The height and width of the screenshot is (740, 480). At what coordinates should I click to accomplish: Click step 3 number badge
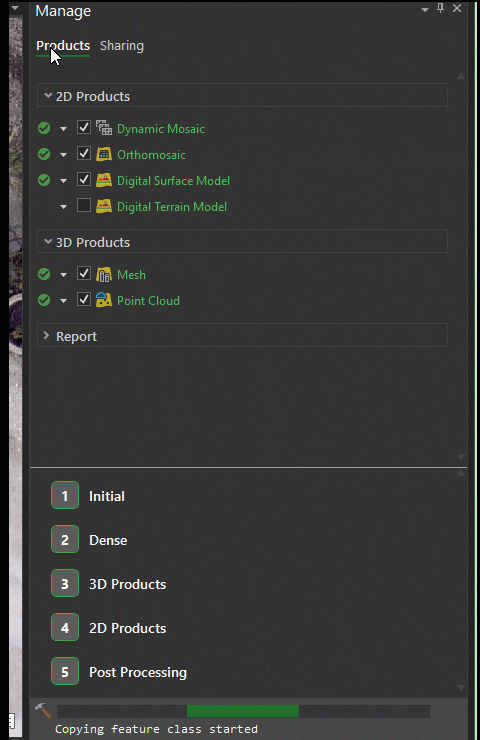[x=65, y=583]
